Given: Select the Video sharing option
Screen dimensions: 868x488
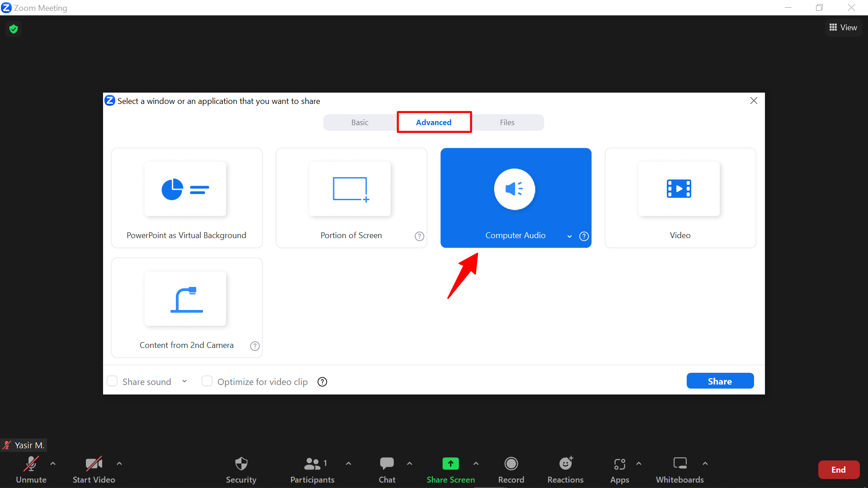Looking at the screenshot, I should coord(680,197).
